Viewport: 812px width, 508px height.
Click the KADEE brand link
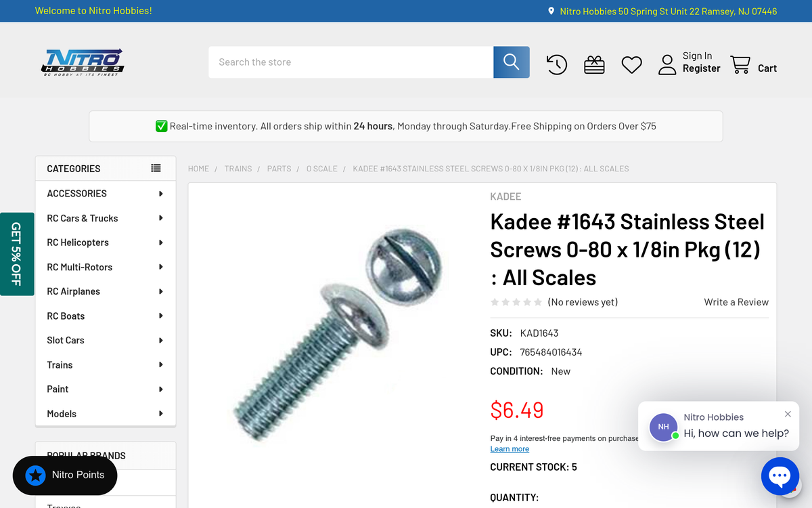(505, 196)
